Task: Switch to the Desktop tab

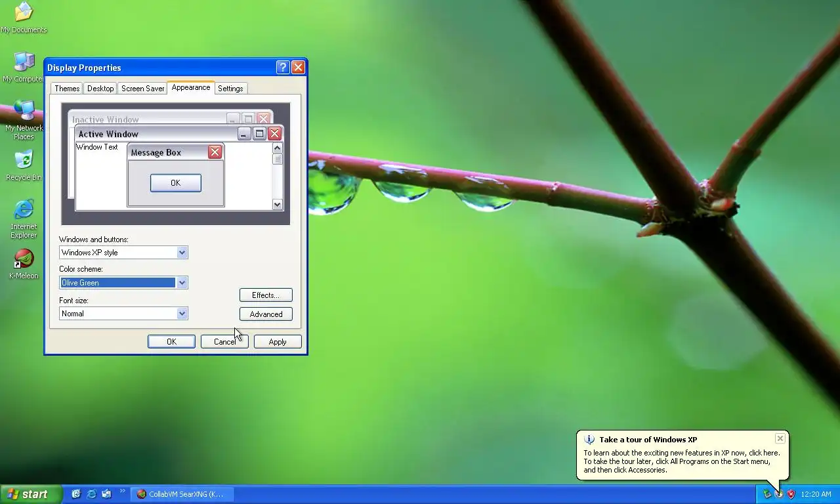Action: [100, 89]
